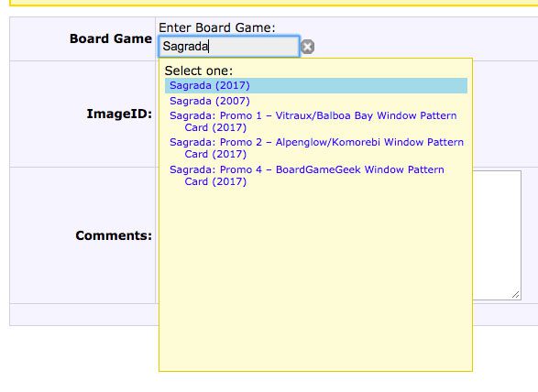Click the ImageID: label
Image resolution: width=538 pixels, height=392 pixels.
pos(119,114)
